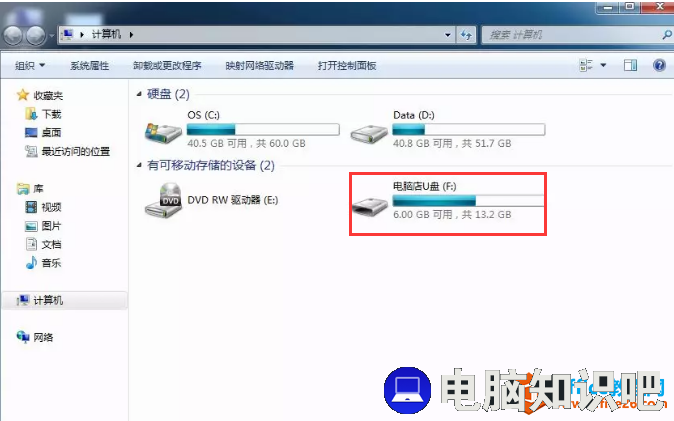
Task: Click 打开控制面板 button
Action: pos(347,65)
